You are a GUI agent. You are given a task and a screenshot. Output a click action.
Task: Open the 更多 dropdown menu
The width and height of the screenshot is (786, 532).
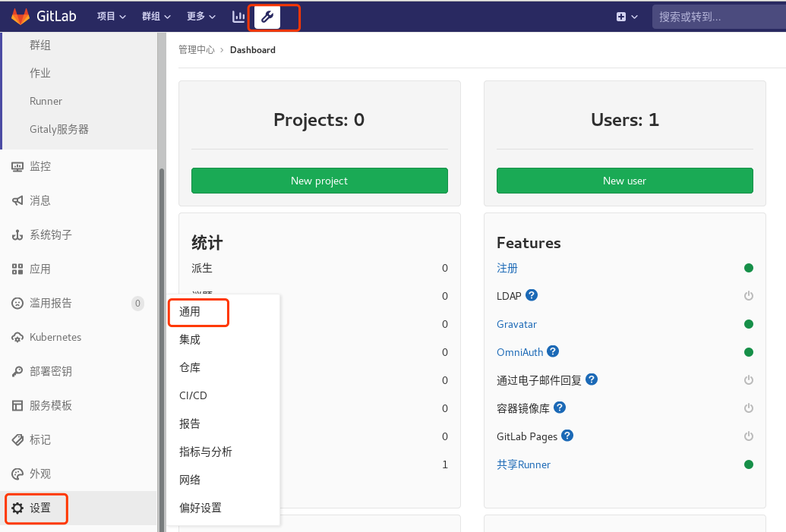200,16
